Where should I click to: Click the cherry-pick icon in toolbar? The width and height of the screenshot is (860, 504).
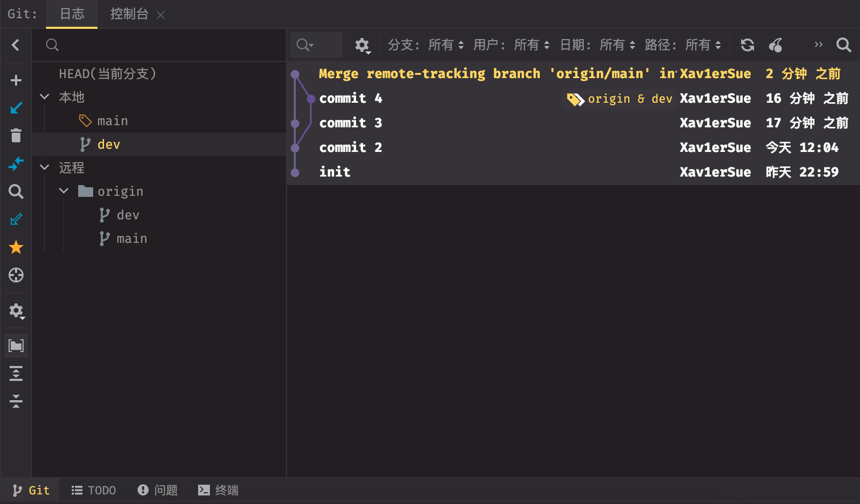[775, 45]
